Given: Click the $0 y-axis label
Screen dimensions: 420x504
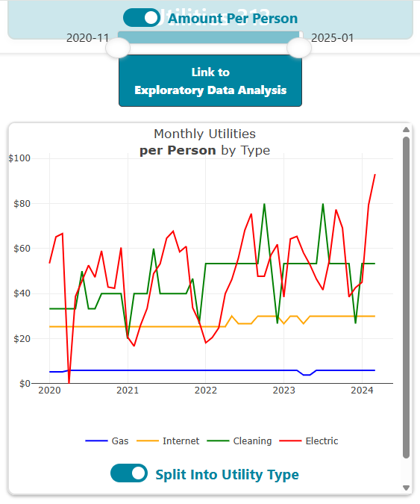Looking at the screenshot, I should point(25,384).
